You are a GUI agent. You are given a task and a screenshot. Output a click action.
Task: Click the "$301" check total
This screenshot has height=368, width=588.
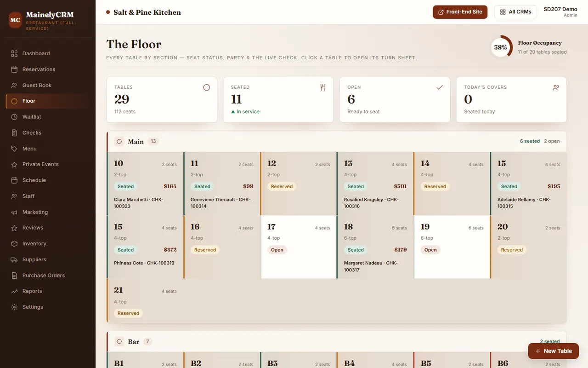point(401,186)
